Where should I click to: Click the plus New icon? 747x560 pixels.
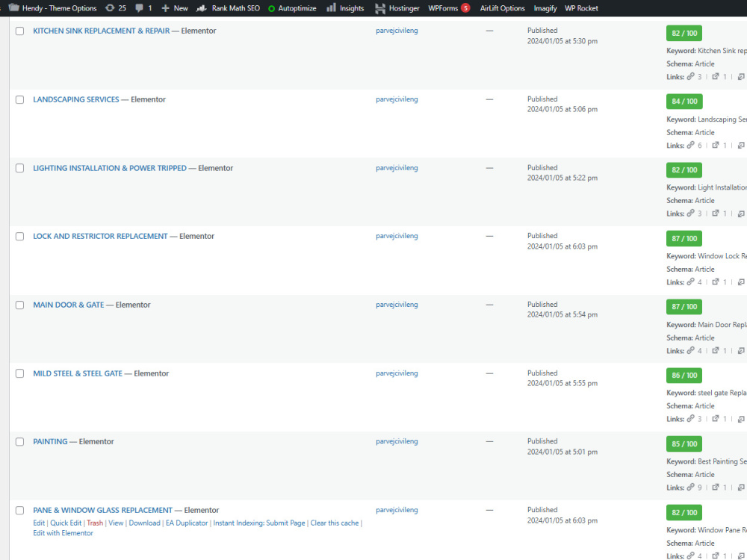click(x=165, y=8)
